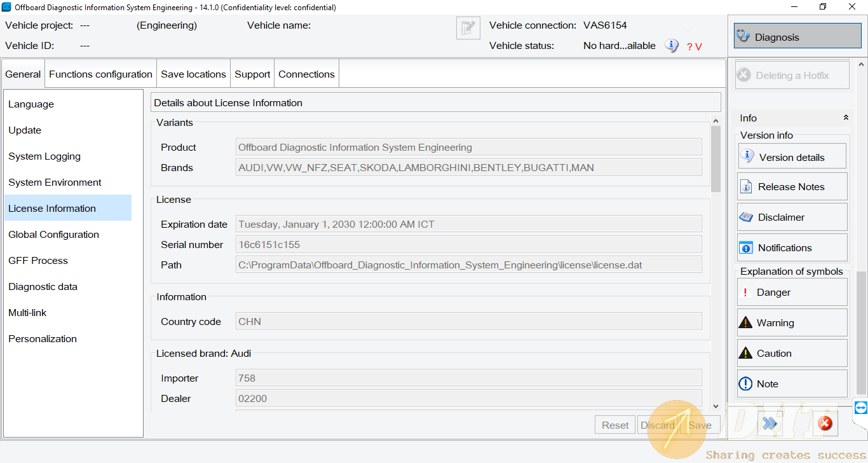Click the blue forward double-arrow icon

770,424
